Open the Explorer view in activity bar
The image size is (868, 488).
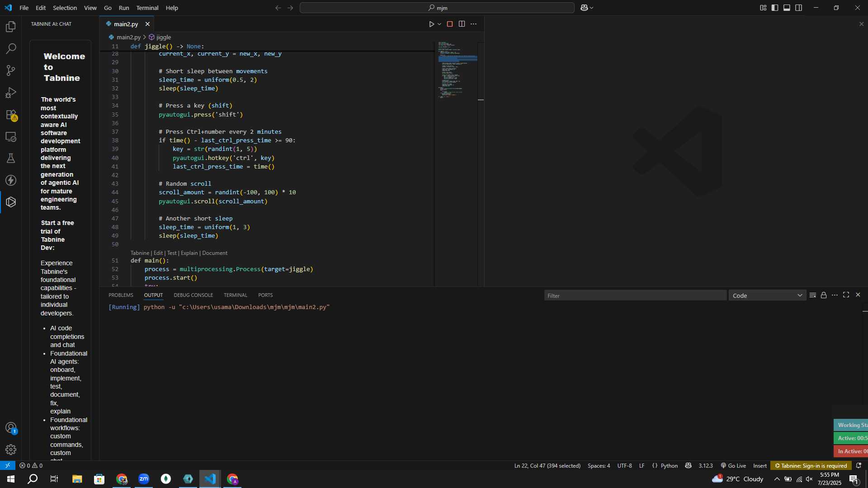coord(11,27)
